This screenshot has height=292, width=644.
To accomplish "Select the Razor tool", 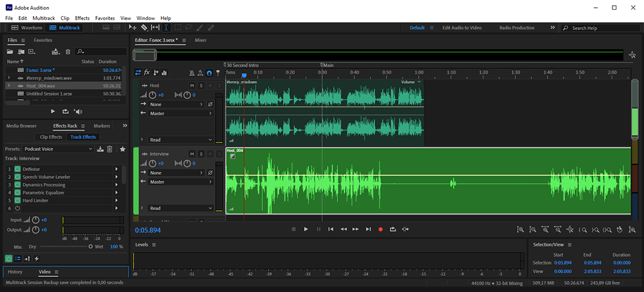I will click(x=144, y=28).
